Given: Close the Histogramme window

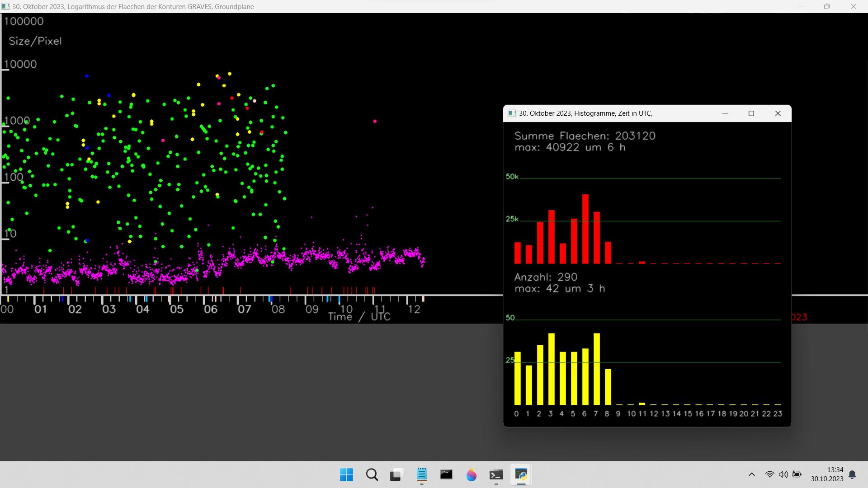Looking at the screenshot, I should (778, 113).
